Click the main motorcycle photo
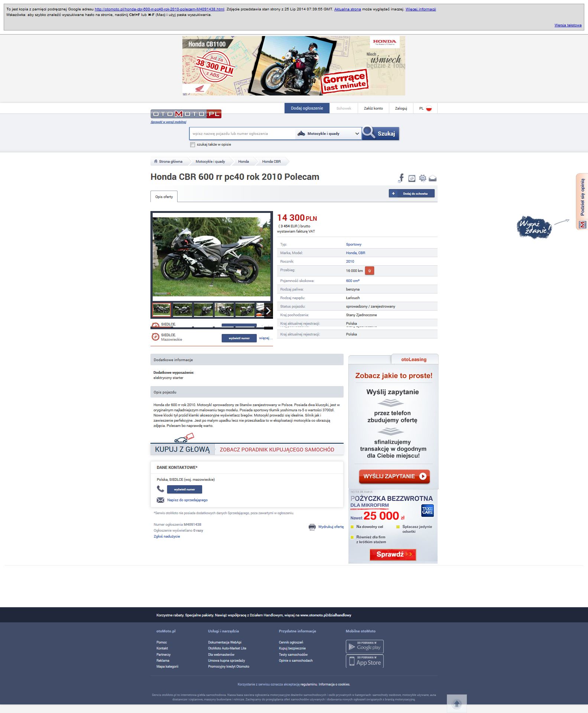Image resolution: width=588 pixels, height=713 pixels. (211, 257)
